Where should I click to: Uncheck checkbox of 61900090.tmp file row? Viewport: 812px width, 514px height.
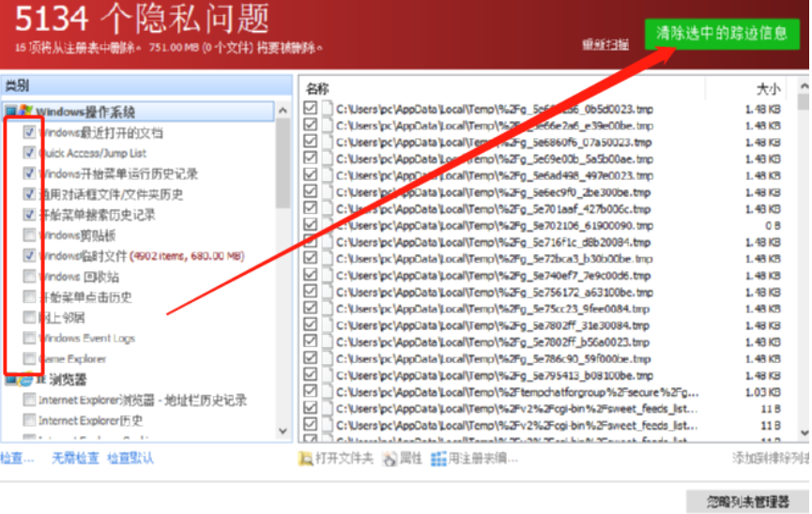coord(310,225)
